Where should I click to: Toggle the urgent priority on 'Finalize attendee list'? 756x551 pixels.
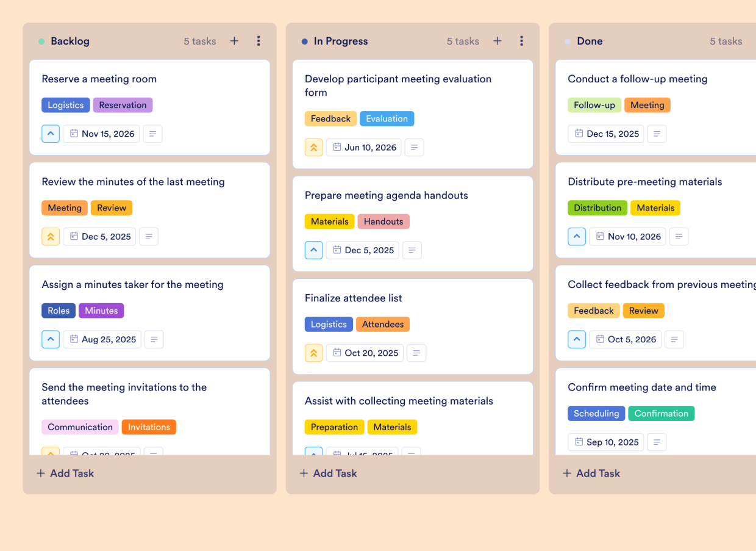[x=313, y=353]
